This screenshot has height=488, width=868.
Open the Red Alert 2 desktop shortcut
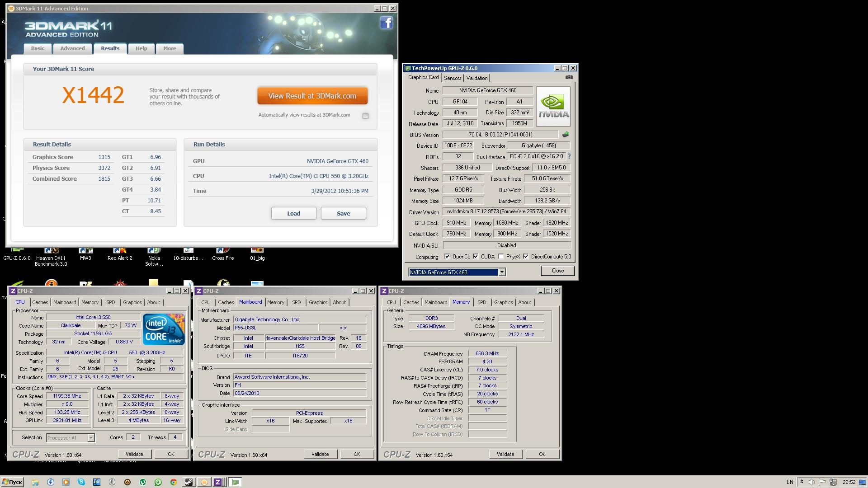coord(120,253)
